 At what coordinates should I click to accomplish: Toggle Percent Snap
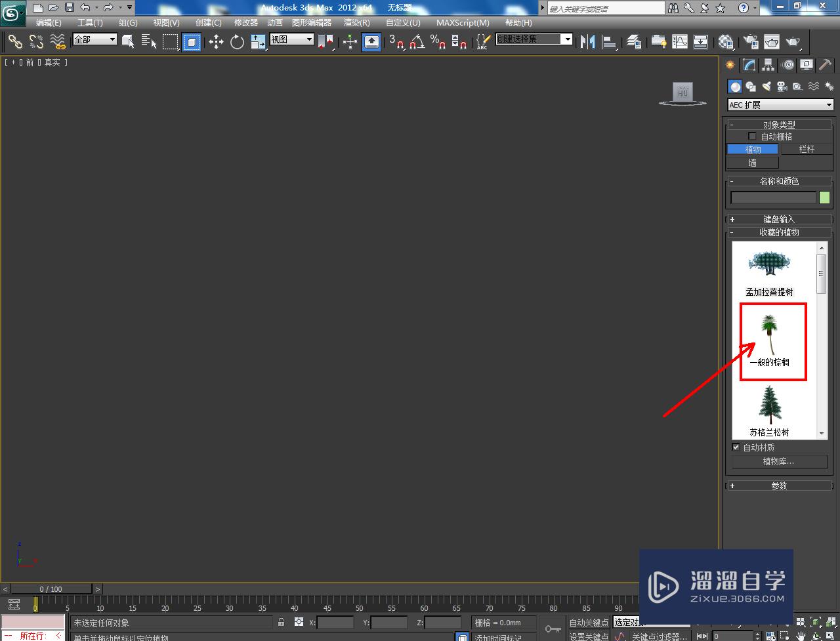click(438, 42)
